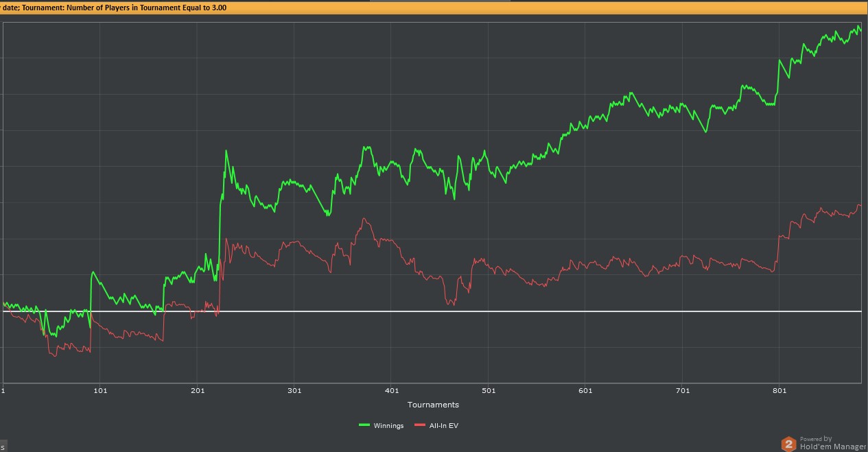
Task: Click the green Winnings spike just after tournament 201
Action: pos(226,152)
